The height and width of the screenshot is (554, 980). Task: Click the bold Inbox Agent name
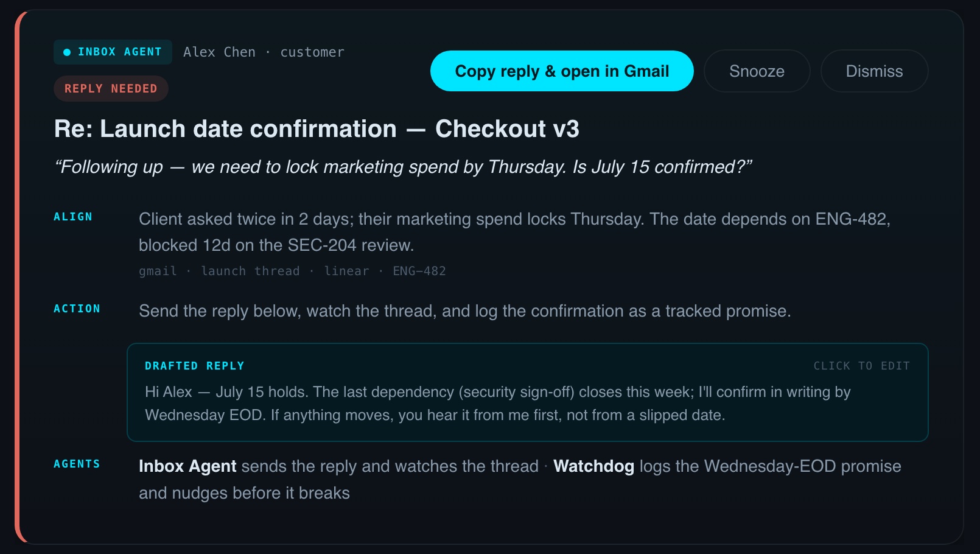click(x=187, y=466)
